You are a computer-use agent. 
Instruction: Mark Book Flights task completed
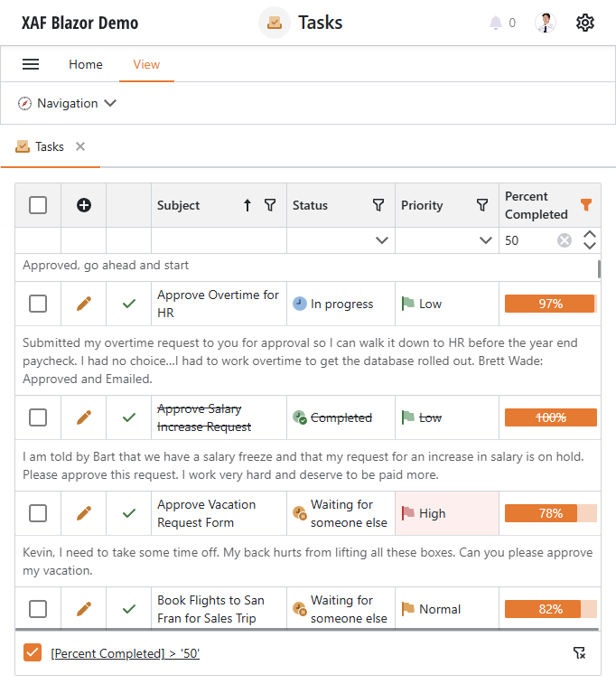click(x=129, y=609)
